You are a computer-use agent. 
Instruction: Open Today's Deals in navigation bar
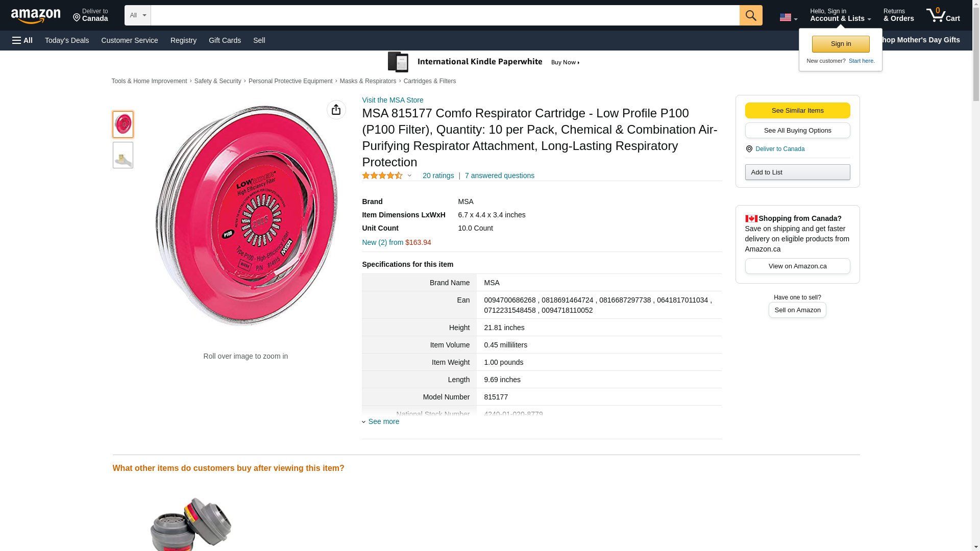pos(67,40)
